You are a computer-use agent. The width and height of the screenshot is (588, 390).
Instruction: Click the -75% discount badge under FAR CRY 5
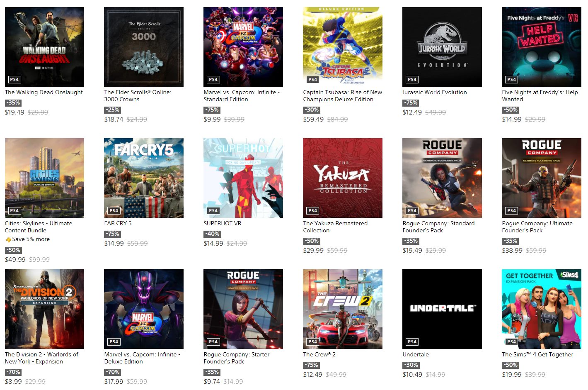click(112, 234)
